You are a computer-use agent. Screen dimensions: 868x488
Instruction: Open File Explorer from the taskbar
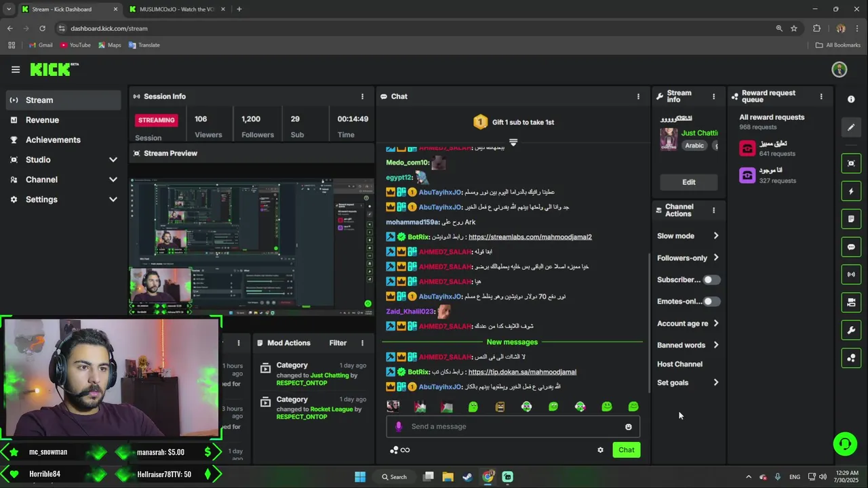coord(448,476)
